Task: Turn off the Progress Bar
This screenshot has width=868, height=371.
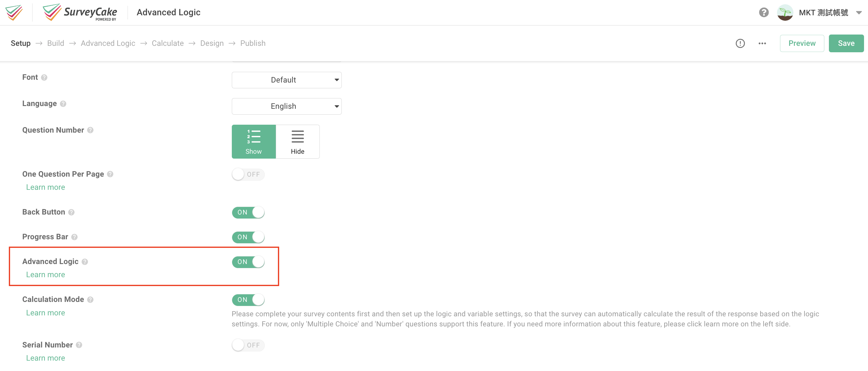Action: tap(248, 237)
